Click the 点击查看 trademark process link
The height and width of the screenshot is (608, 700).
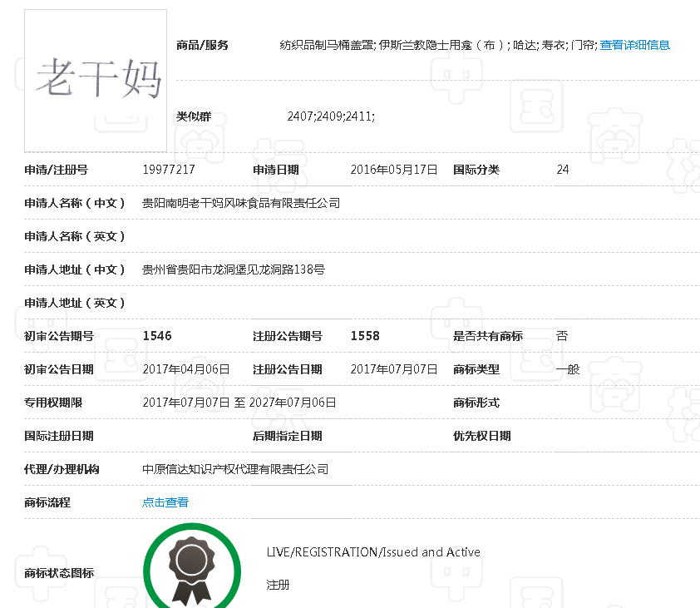click(165, 502)
